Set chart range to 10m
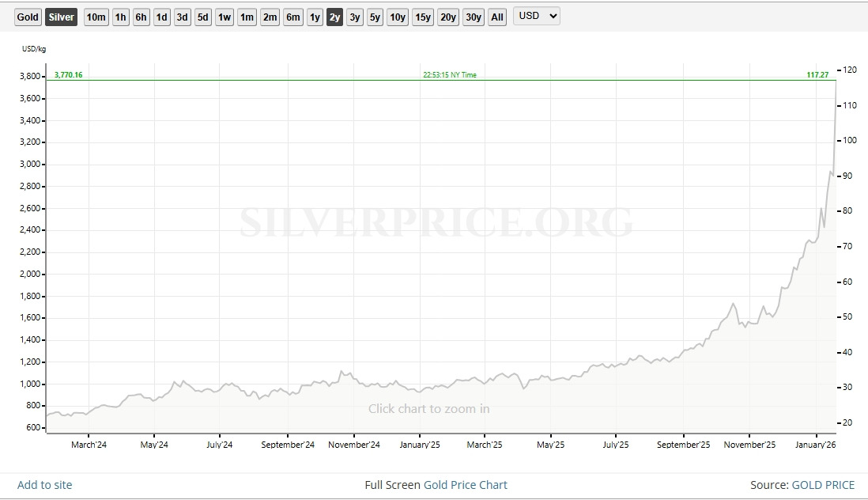 pyautogui.click(x=96, y=17)
